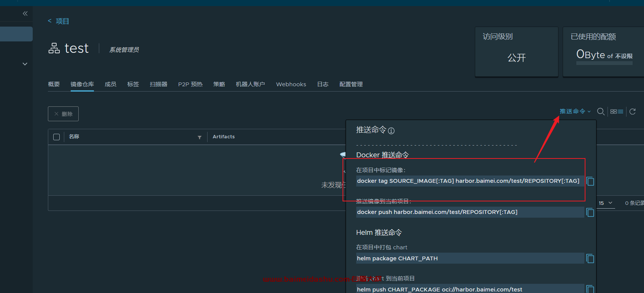The height and width of the screenshot is (293, 644).
Task: Click the quota usage progress bar
Action: [x=604, y=63]
